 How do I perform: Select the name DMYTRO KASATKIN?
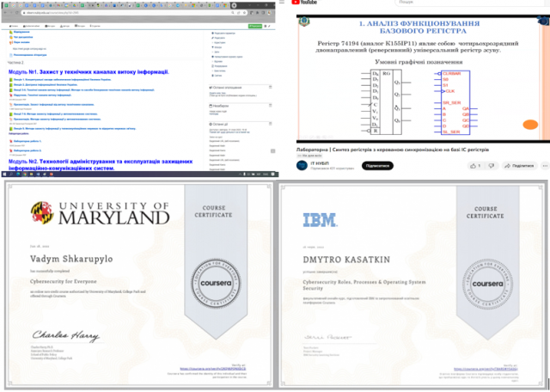click(346, 260)
